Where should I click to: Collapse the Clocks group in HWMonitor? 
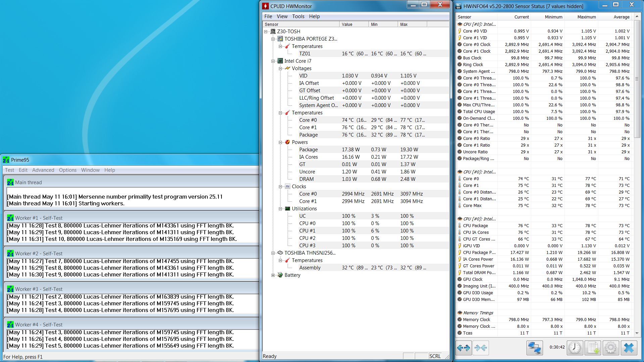click(x=281, y=187)
